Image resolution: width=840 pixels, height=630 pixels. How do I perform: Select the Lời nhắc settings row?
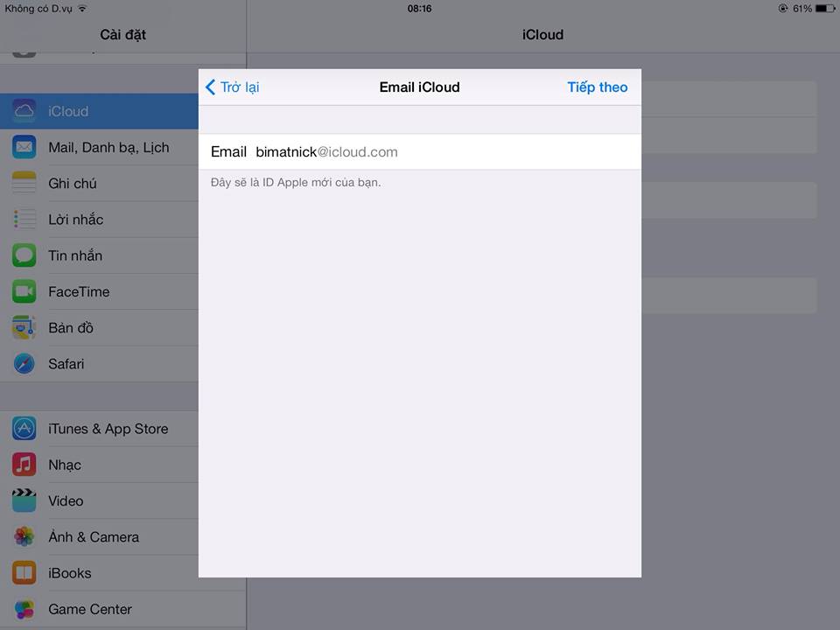(x=99, y=220)
